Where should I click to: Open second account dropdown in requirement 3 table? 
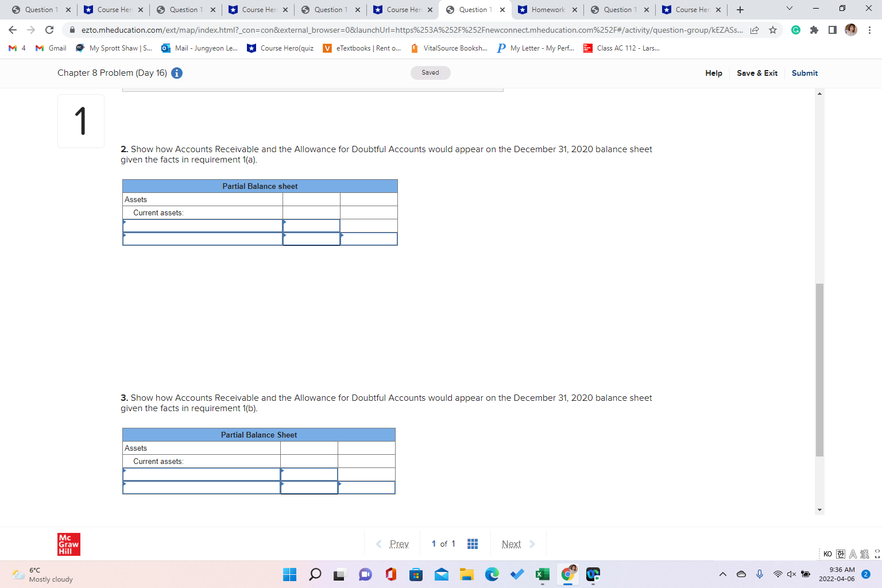tap(202, 488)
